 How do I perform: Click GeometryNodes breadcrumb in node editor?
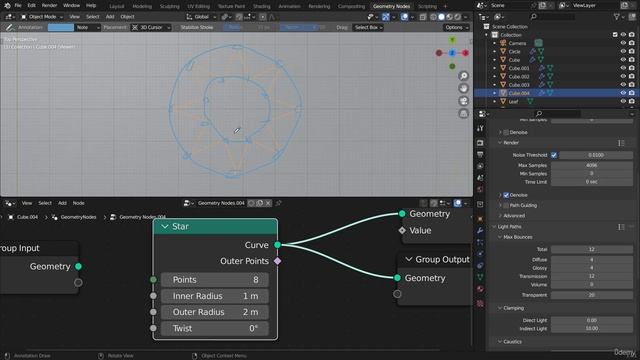click(x=78, y=217)
